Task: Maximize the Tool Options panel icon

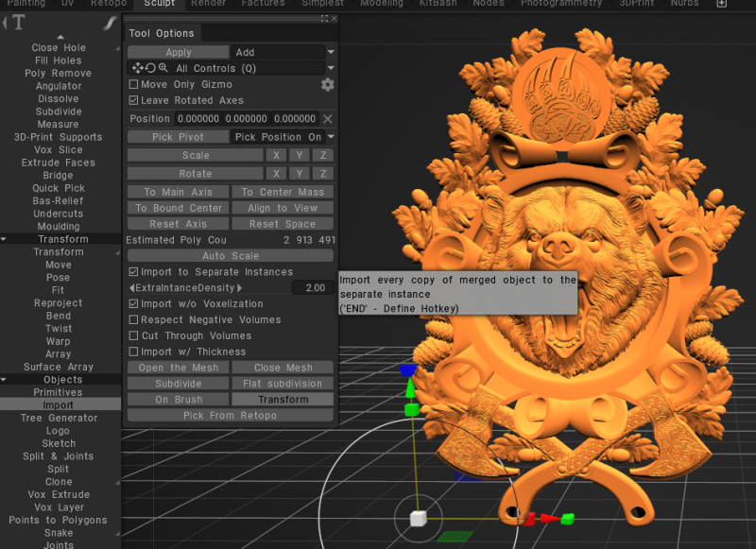Action: (x=324, y=18)
